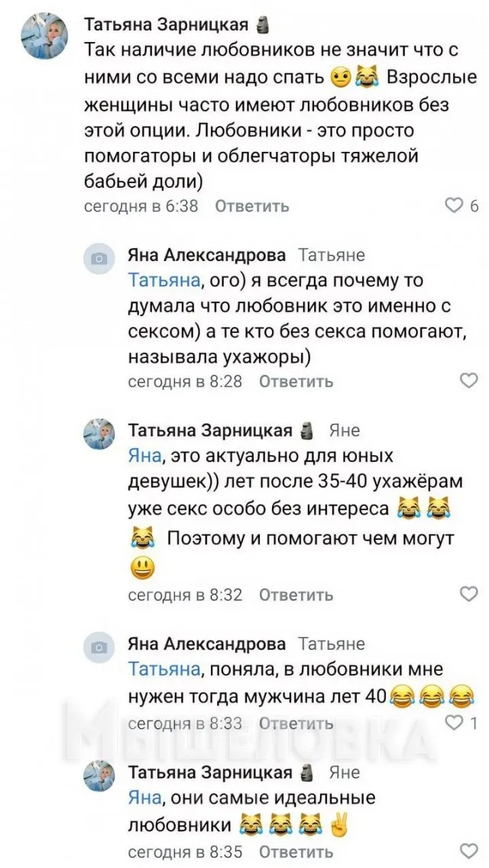This screenshot has height=868, width=489.
Task: Open Яна's placeholder avatar on 8:33 reply
Action: 99,647
